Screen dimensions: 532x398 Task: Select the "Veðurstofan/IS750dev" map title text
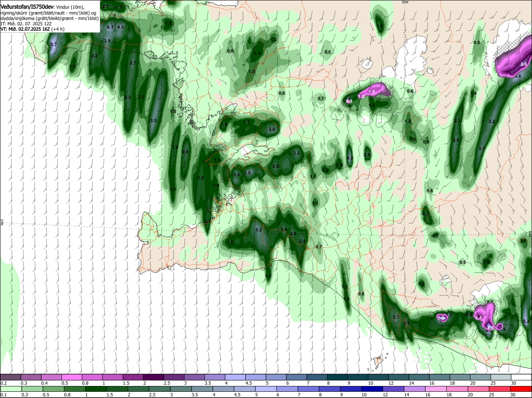(x=27, y=7)
